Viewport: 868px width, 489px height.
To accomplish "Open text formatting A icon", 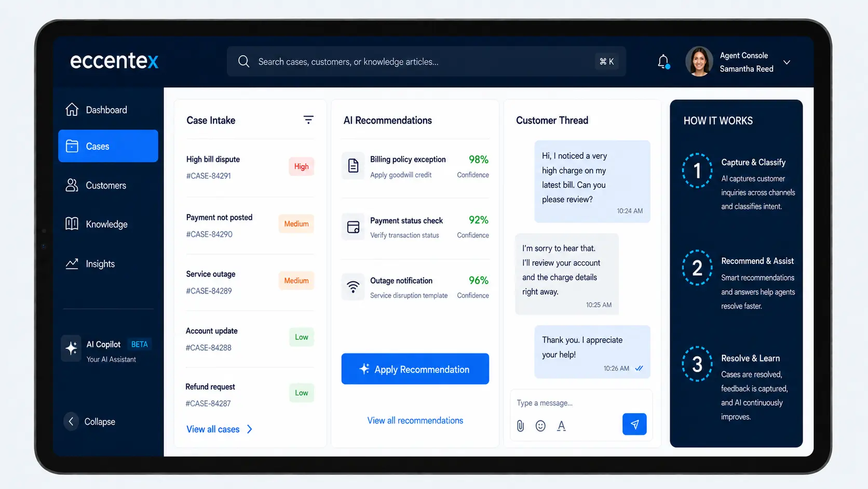I will 561,426.
